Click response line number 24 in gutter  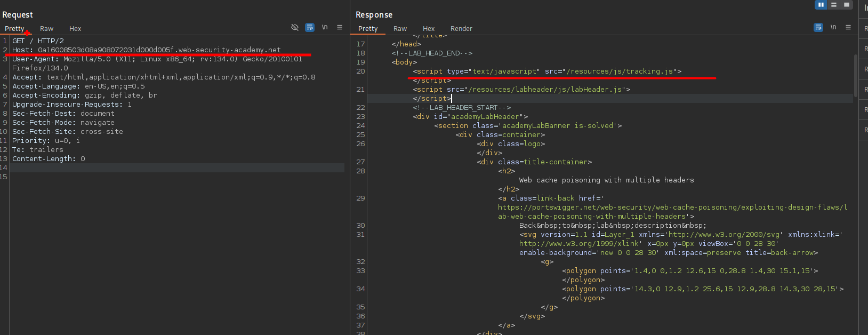361,126
